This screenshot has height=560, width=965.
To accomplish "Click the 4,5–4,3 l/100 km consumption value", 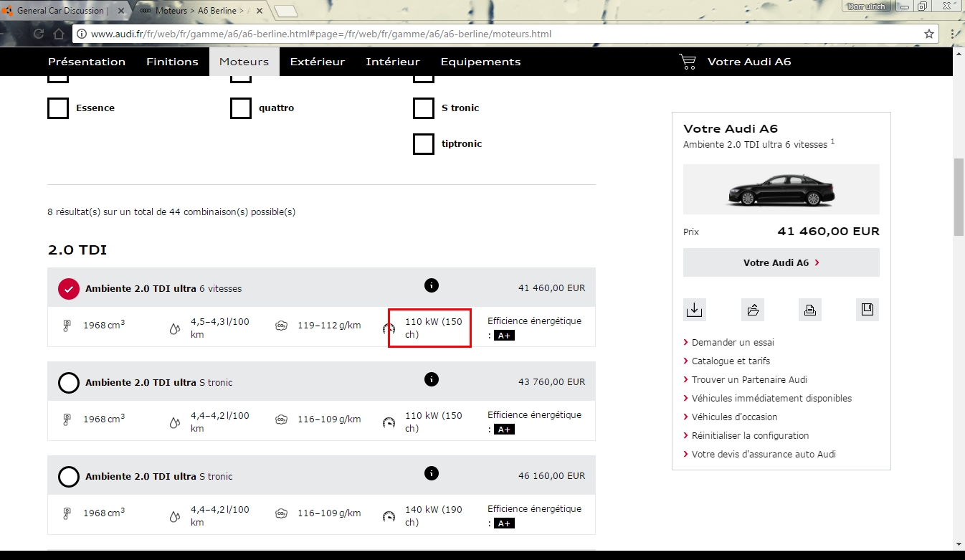I will [220, 328].
